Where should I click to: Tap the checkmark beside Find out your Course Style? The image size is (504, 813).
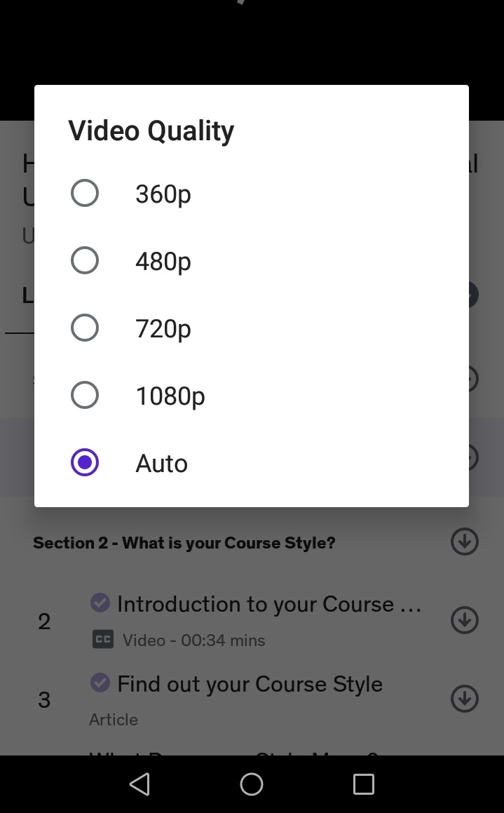(100, 683)
